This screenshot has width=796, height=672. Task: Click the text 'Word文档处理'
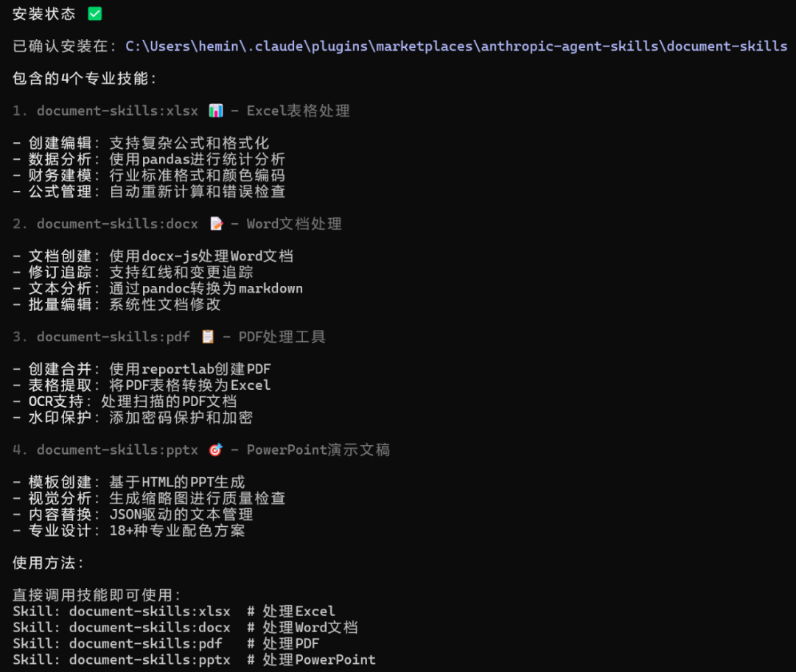click(x=294, y=224)
